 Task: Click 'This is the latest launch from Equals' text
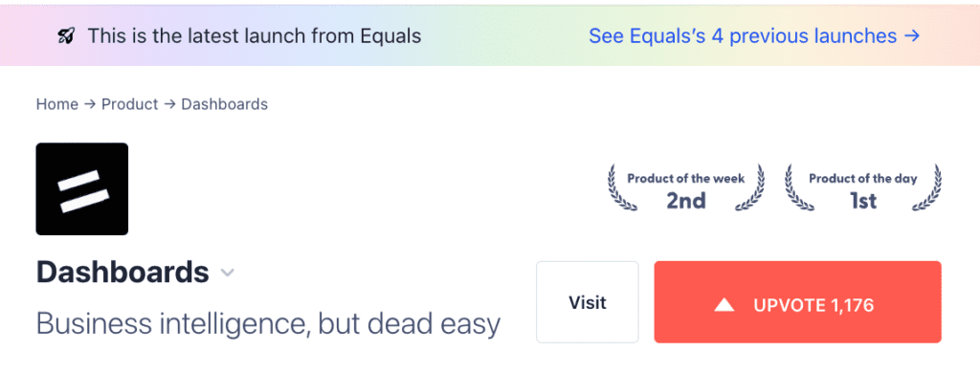255,36
